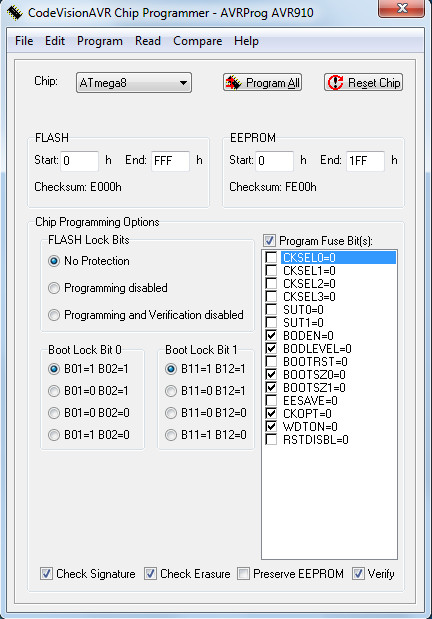
Task: Click the Reset Chip icon button
Action: tap(363, 83)
